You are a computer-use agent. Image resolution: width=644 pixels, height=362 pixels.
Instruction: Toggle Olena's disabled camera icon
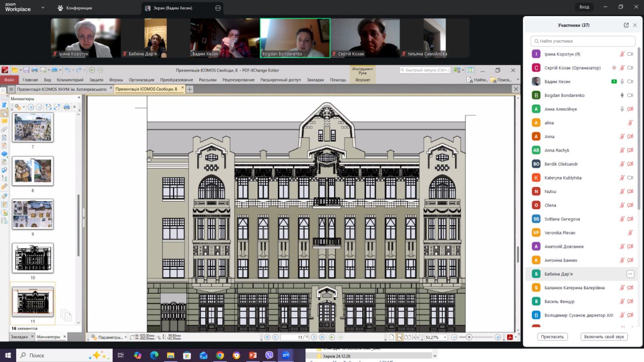tap(630, 205)
